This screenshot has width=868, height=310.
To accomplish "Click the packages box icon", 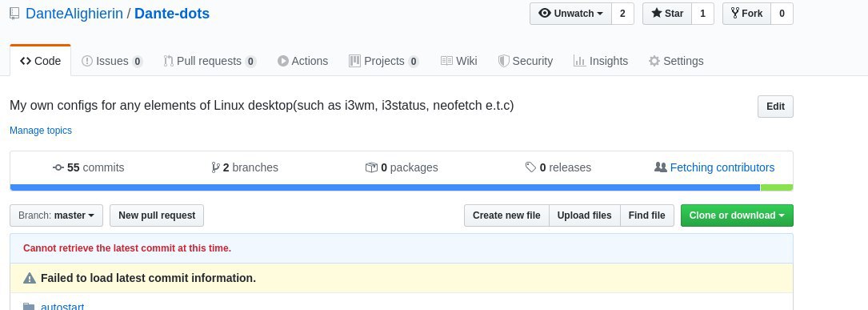I will click(x=371, y=167).
